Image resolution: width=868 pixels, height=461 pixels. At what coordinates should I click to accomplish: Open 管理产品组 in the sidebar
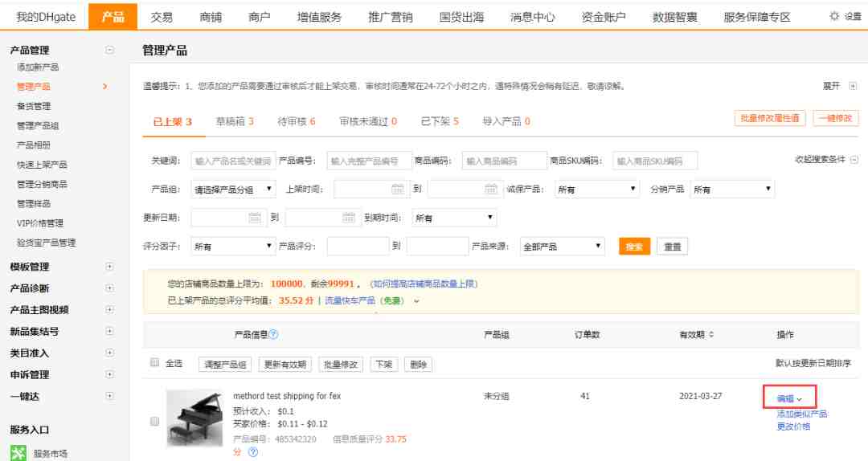[38, 125]
